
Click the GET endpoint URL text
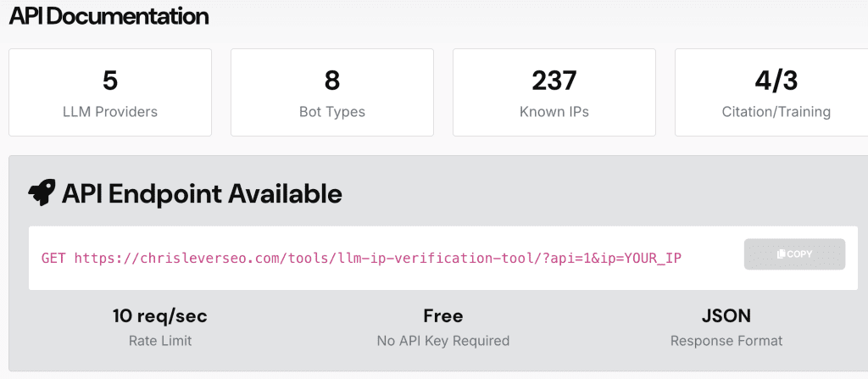click(361, 258)
